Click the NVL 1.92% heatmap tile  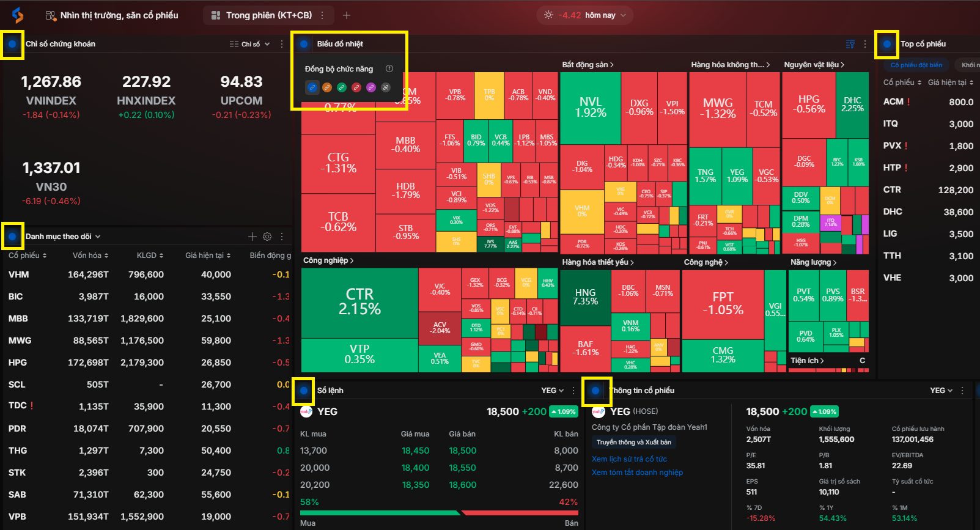point(591,108)
